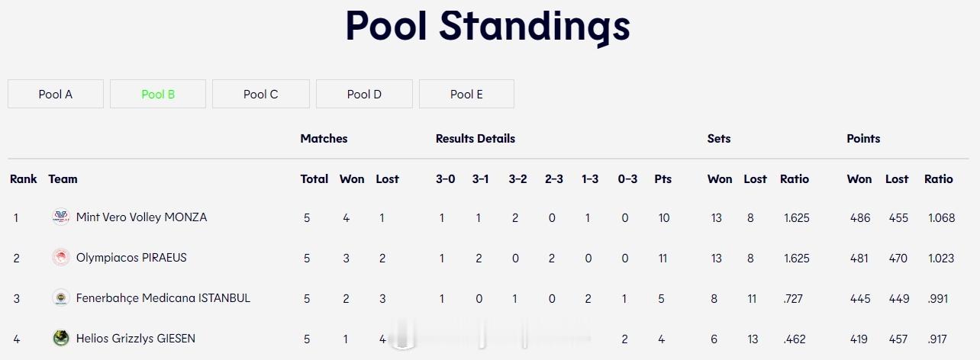The width and height of the screenshot is (980, 360).
Task: Click the Matches Total column header
Action: click(x=314, y=179)
